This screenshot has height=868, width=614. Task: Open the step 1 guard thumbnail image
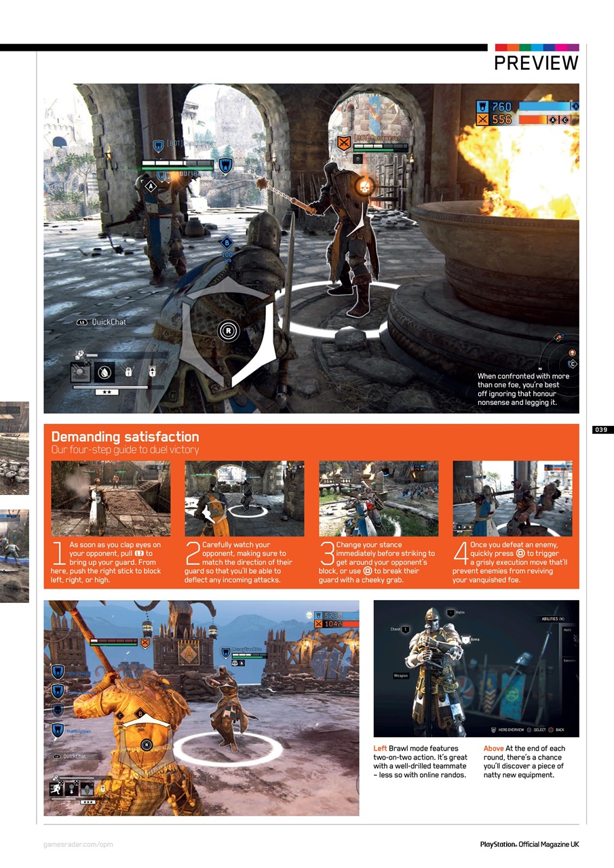pyautogui.click(x=111, y=498)
